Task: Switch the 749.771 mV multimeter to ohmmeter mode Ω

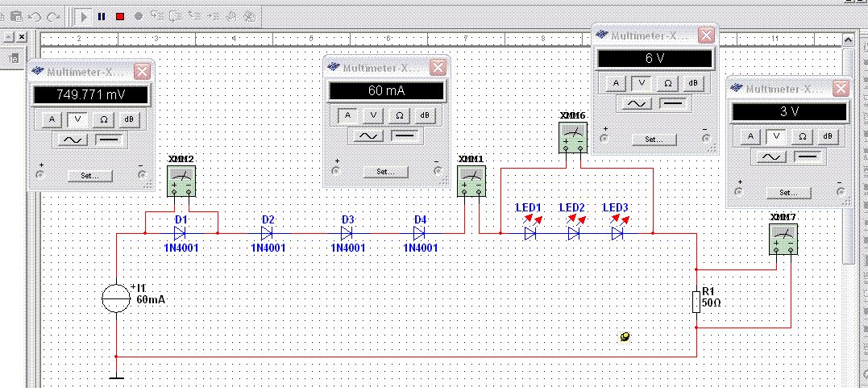Action: tap(103, 119)
